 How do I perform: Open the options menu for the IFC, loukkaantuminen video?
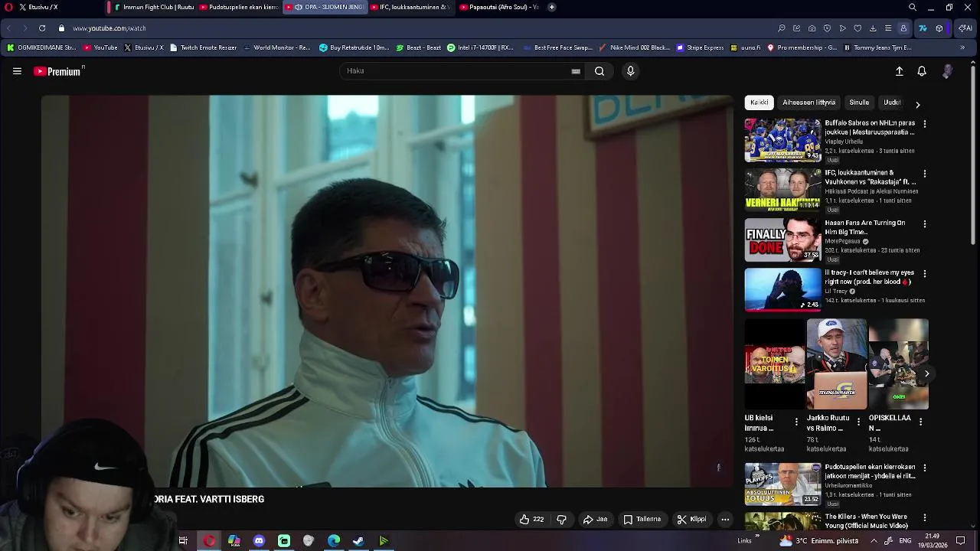coord(925,174)
